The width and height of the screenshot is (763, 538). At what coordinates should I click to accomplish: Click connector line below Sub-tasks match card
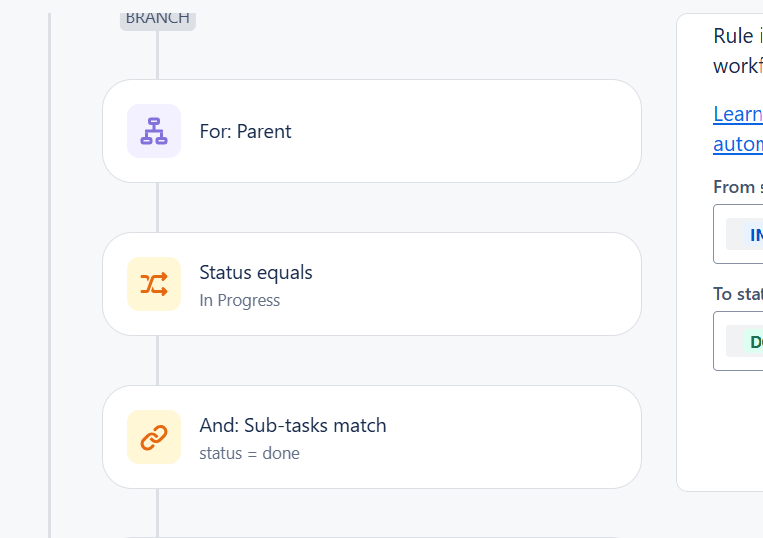pyautogui.click(x=157, y=513)
